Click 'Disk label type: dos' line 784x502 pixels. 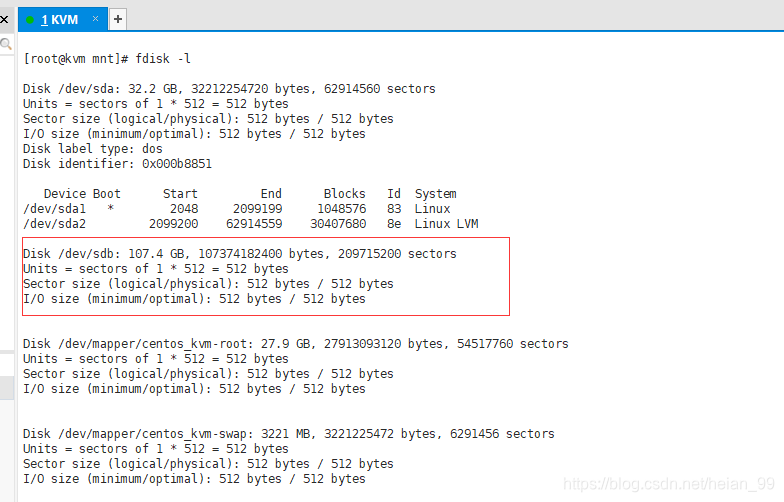[x=92, y=149]
